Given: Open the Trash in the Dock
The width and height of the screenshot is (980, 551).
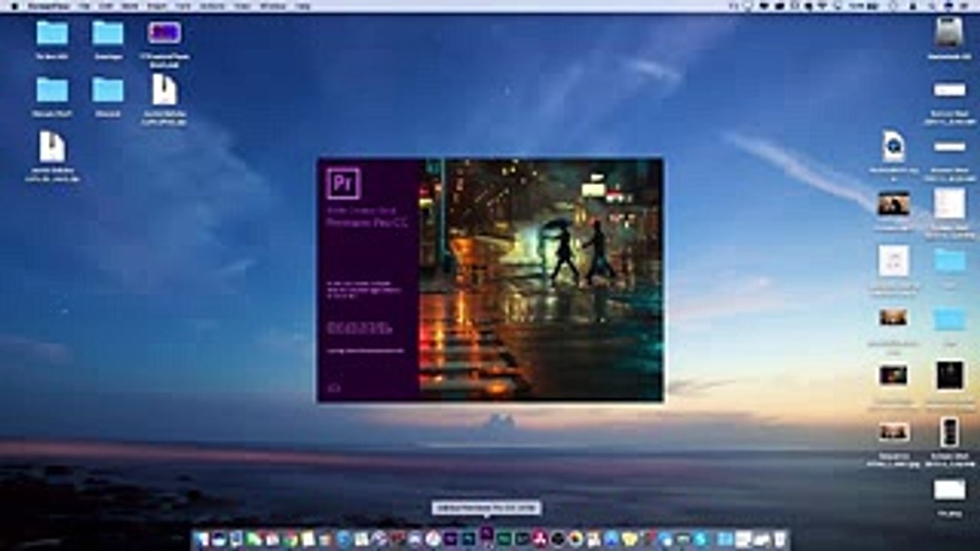Looking at the screenshot, I should coord(779,539).
